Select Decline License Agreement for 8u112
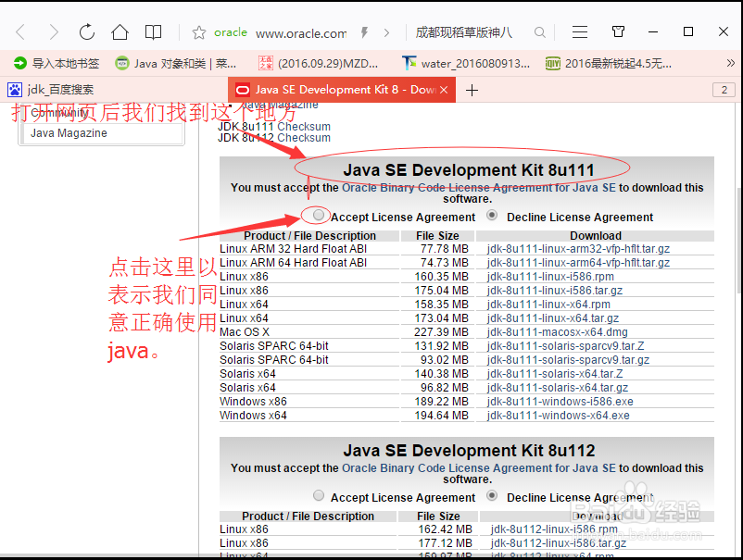This screenshot has height=560, width=743. pyautogui.click(x=492, y=495)
